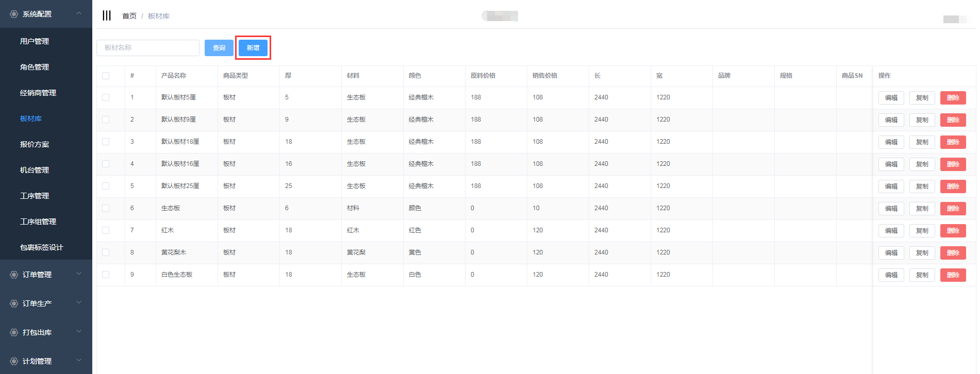Click the 订单管理 menu icon
Viewport: 980px width, 374px height.
point(14,275)
